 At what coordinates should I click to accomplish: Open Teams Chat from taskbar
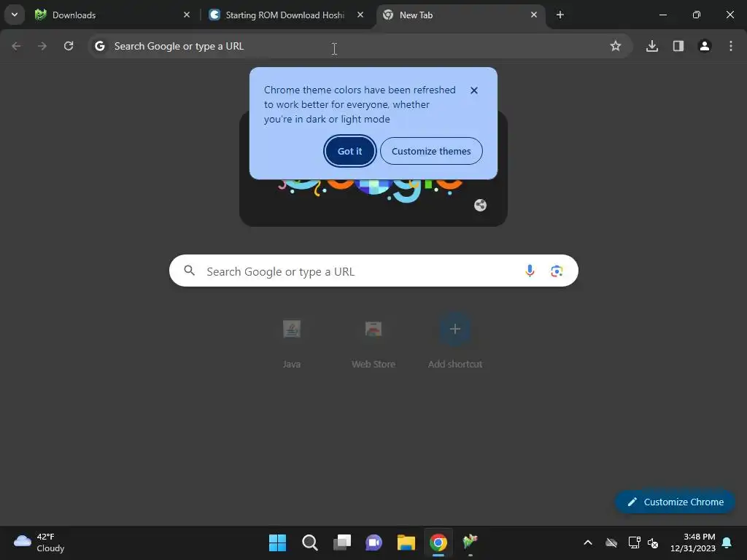[374, 542]
